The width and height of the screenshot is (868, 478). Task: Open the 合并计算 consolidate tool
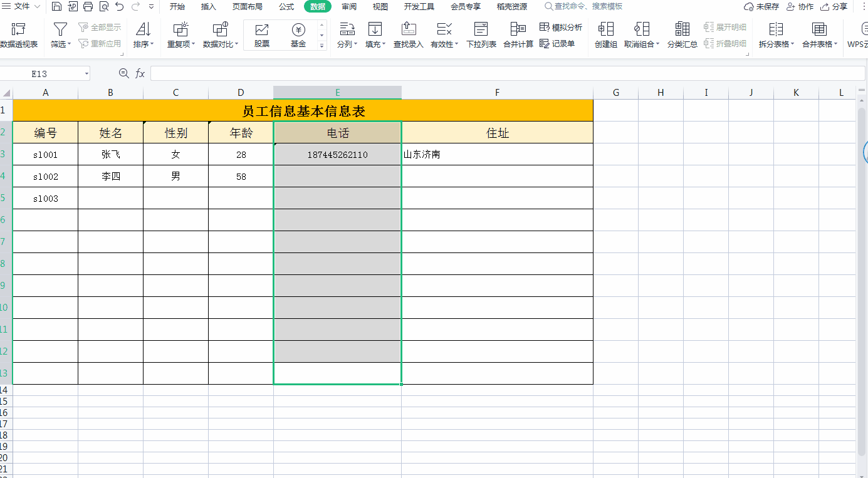(518, 36)
